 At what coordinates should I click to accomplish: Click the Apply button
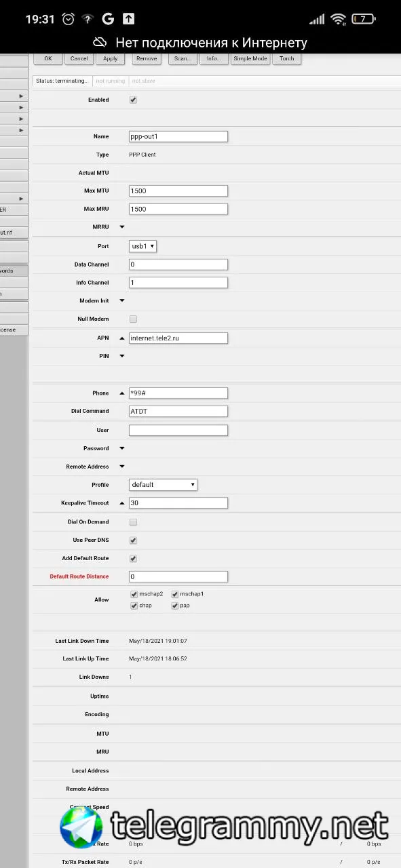111,59
